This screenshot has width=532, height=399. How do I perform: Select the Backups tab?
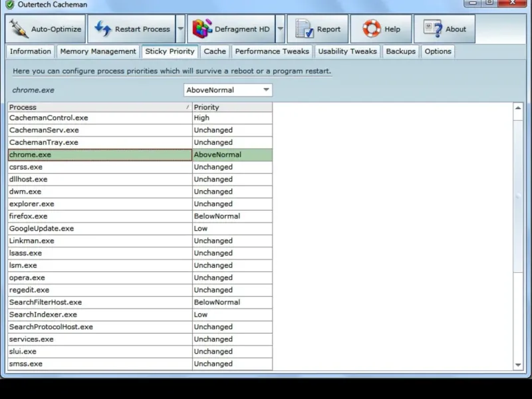(x=400, y=51)
